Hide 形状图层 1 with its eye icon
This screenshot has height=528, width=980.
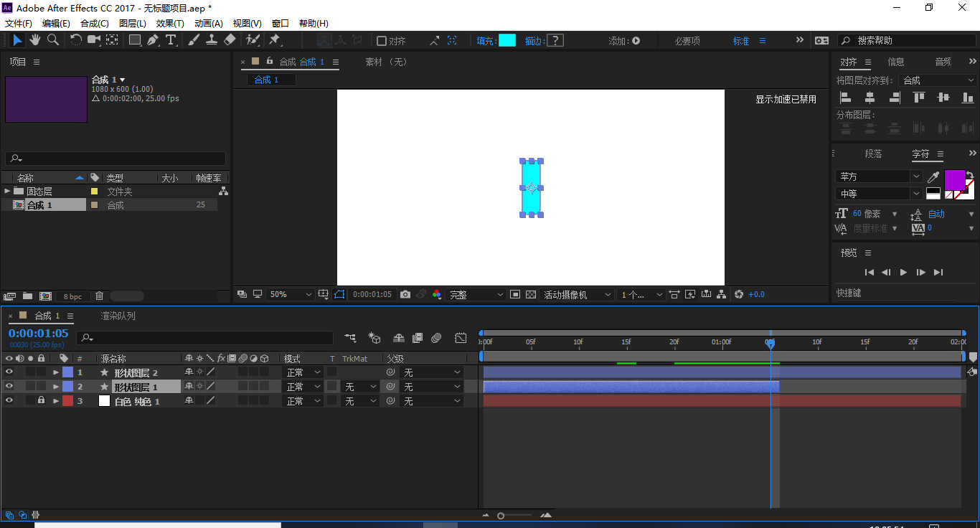(x=9, y=387)
